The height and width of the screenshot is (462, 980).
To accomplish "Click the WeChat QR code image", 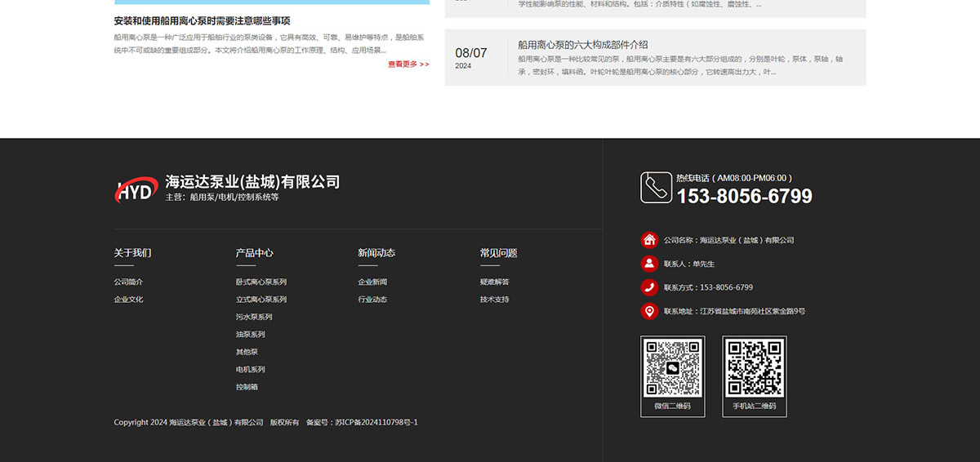I will [x=672, y=367].
